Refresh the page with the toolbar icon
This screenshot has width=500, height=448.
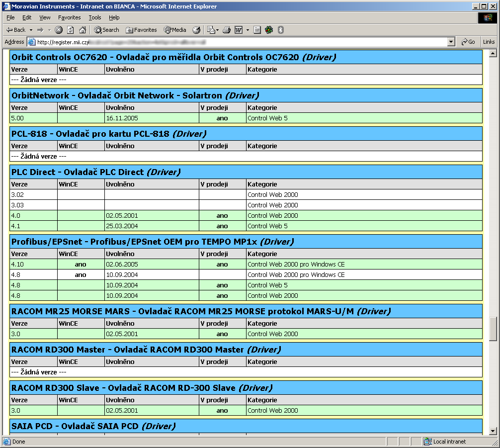pyautogui.click(x=71, y=30)
